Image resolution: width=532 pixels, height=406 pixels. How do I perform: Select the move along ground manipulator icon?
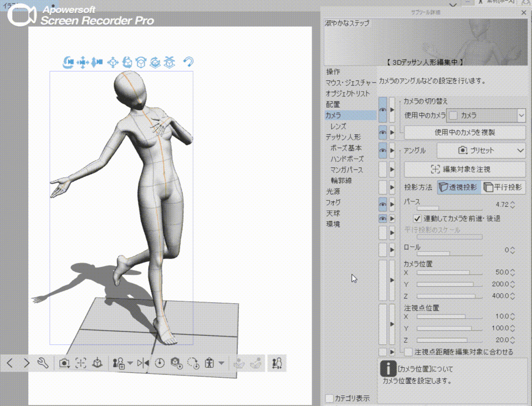click(170, 63)
